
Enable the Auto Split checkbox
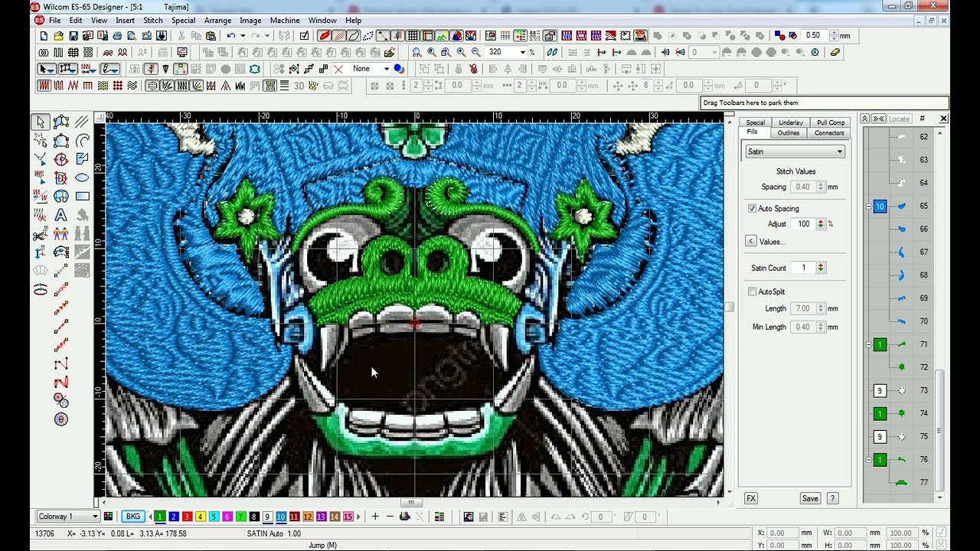coord(752,292)
